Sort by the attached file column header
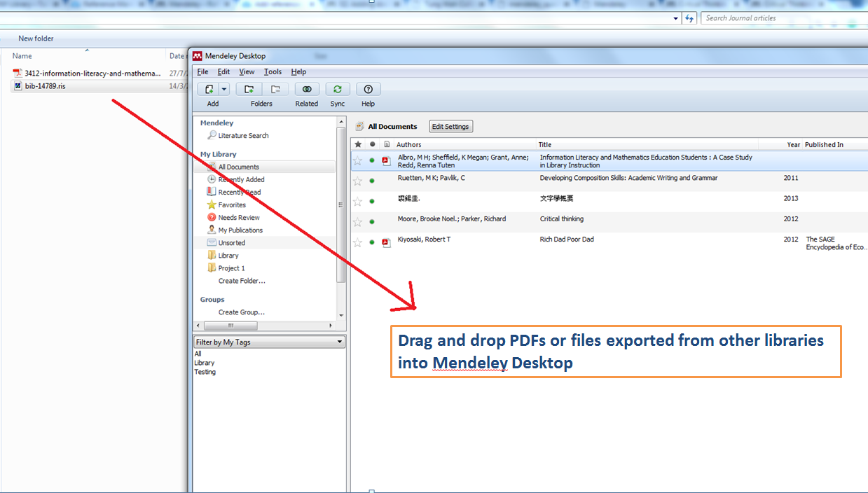This screenshot has height=493, width=868. click(387, 144)
